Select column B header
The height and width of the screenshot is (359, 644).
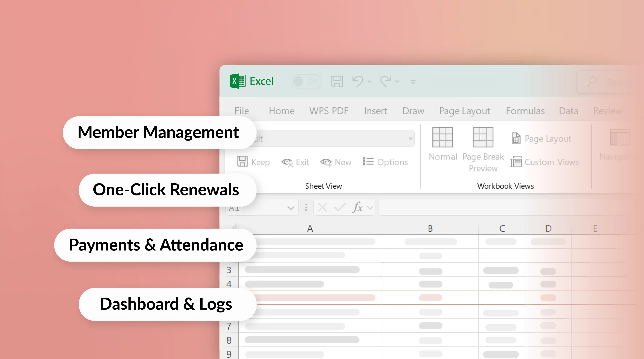pos(430,228)
